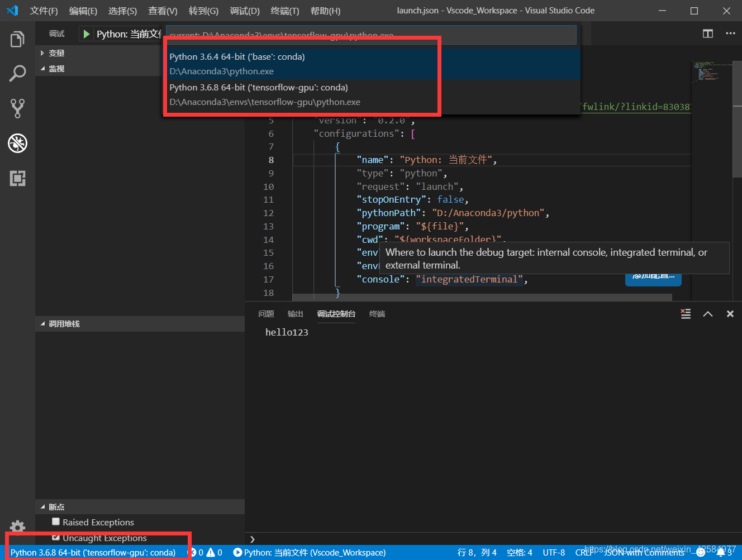Open the Search panel
This screenshot has height=560, width=742.
point(17,73)
